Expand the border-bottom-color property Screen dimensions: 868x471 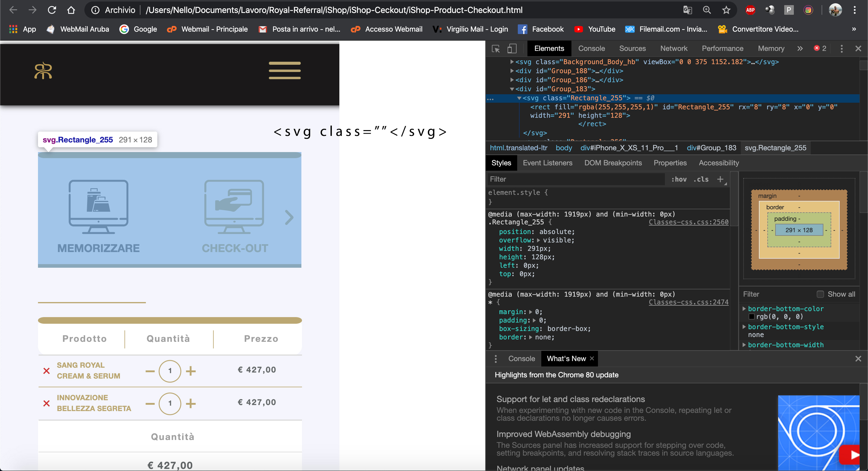pyautogui.click(x=744, y=308)
